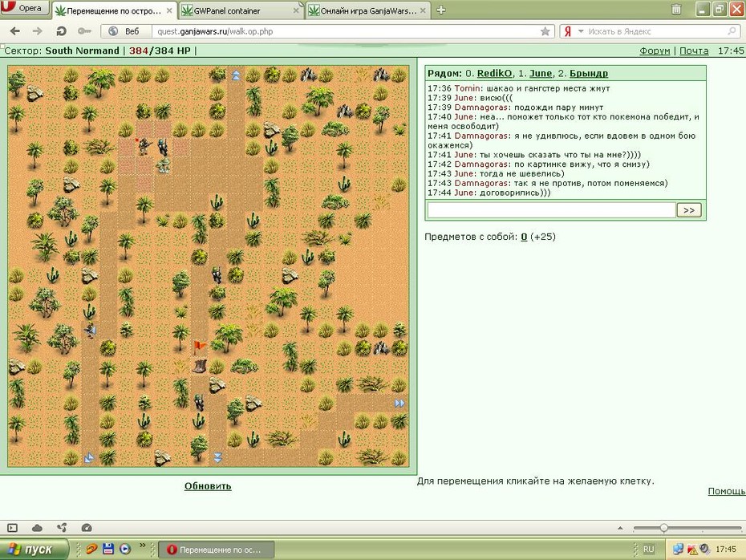
Task: Expand the Yandex search engine dropdown
Action: [x=581, y=31]
